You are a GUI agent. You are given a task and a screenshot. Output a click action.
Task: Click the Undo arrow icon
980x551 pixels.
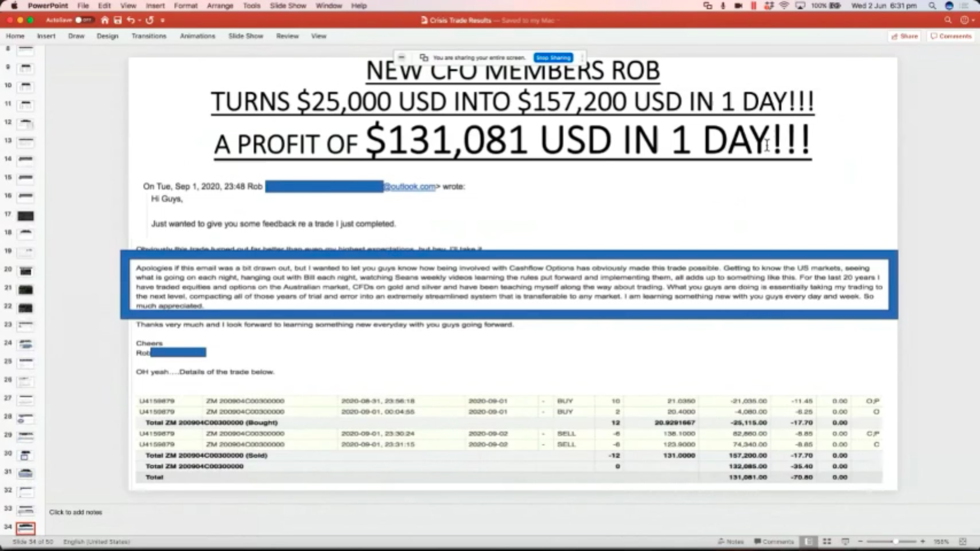(x=131, y=20)
